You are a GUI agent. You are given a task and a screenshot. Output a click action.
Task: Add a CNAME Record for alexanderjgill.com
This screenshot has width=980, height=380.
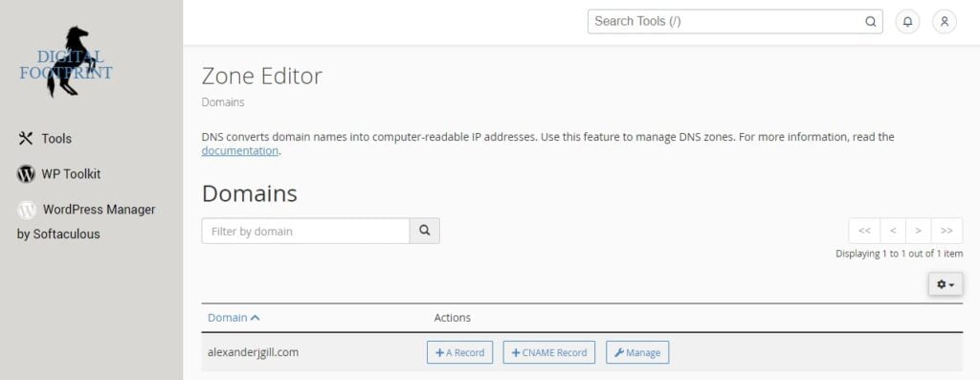[x=549, y=352]
